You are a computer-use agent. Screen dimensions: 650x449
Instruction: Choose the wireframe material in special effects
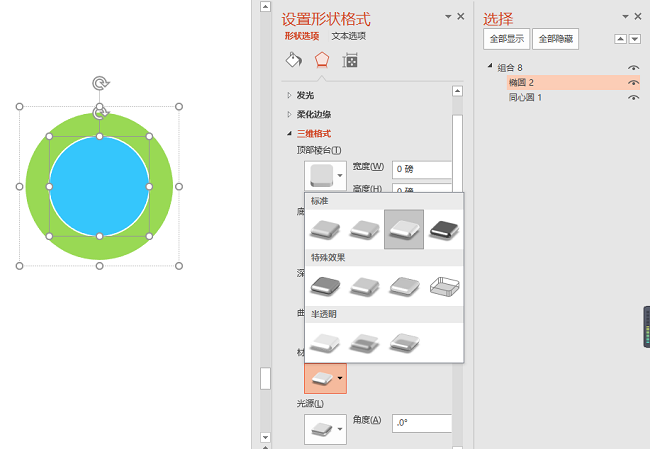443,286
